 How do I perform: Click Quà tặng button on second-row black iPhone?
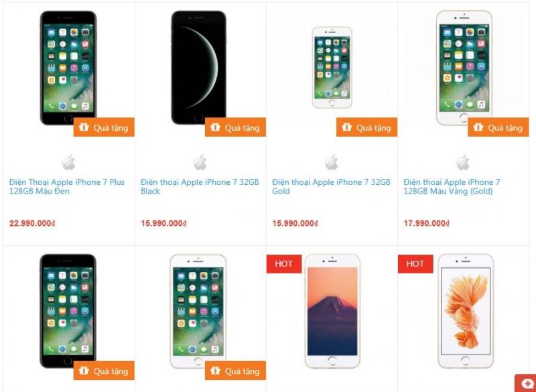click(x=104, y=371)
